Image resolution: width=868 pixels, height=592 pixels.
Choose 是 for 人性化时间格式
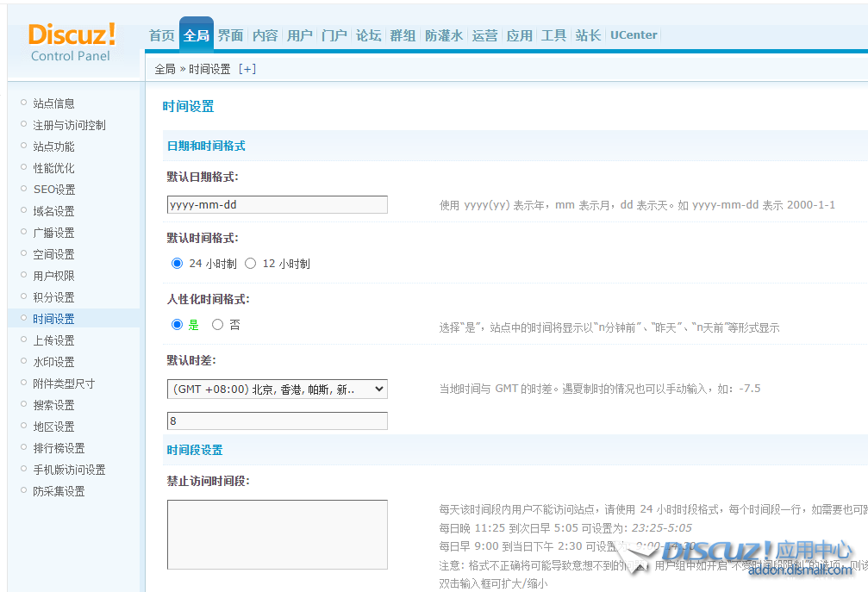point(178,325)
